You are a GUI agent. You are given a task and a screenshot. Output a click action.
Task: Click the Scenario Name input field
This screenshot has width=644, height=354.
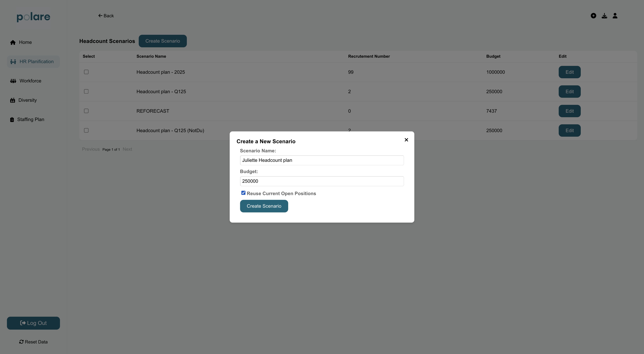pos(322,160)
